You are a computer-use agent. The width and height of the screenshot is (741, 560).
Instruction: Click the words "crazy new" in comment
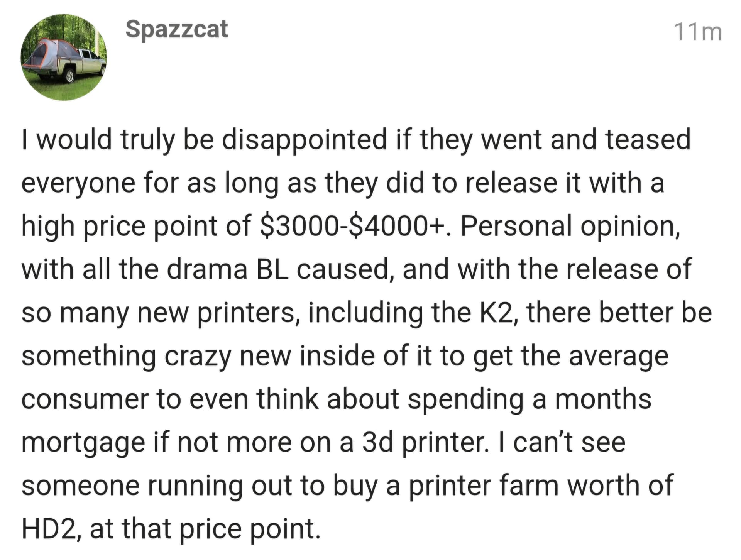click(227, 357)
